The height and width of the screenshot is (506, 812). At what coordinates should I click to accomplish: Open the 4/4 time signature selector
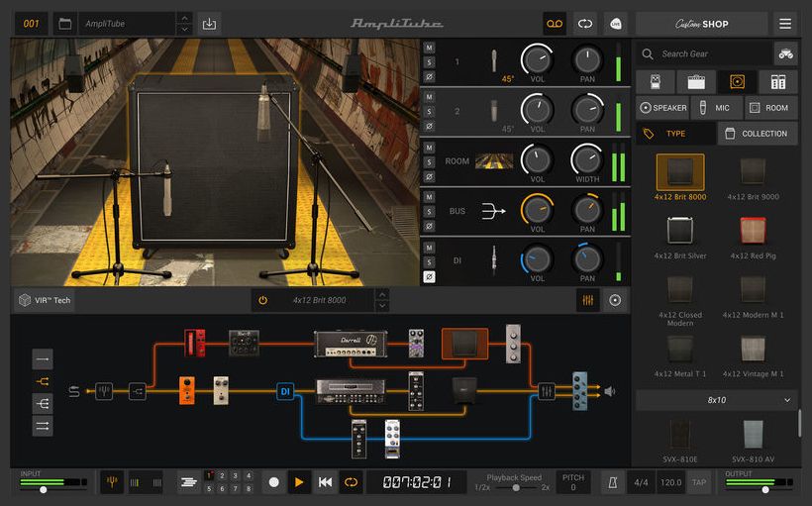641,482
